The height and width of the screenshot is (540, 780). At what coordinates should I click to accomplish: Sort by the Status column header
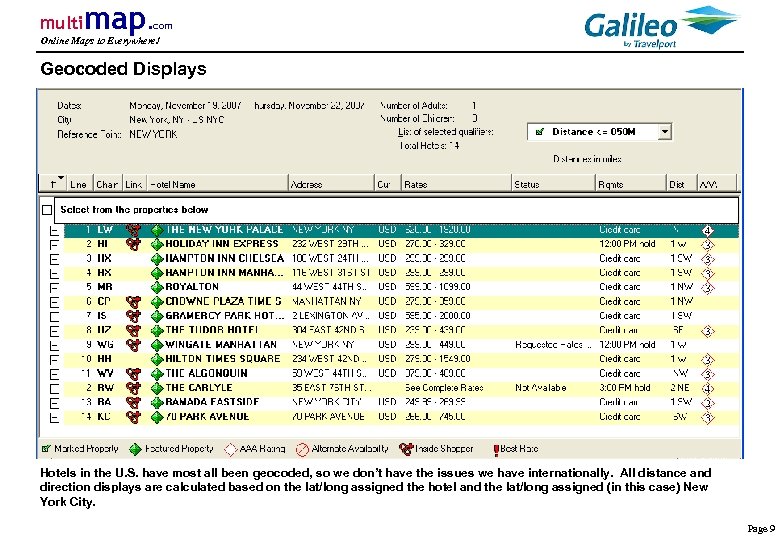coord(554,184)
